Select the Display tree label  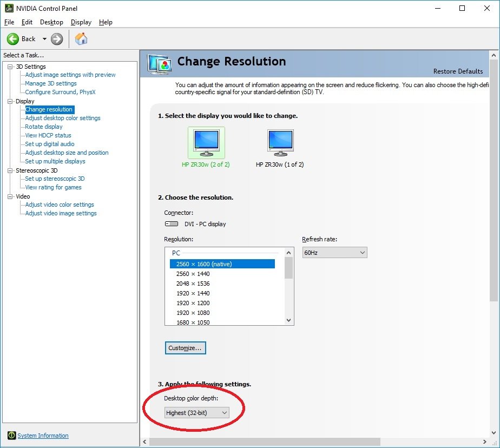[25, 101]
